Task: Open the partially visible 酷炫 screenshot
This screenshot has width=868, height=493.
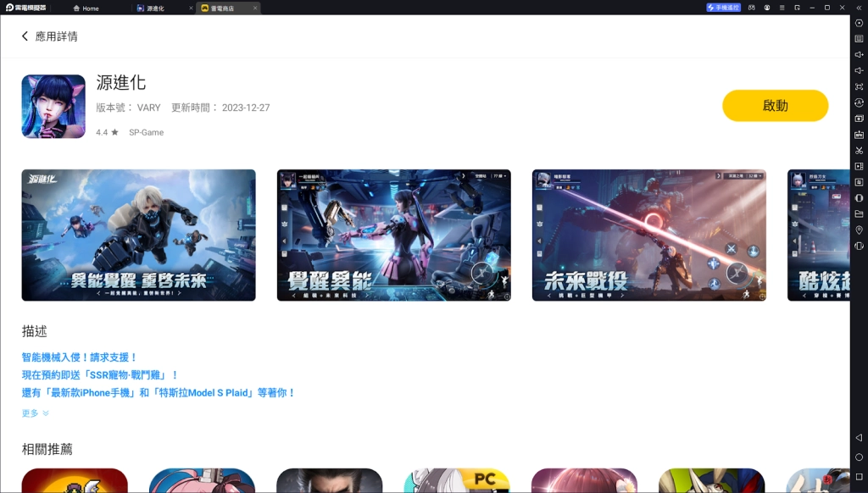Action: pos(819,235)
